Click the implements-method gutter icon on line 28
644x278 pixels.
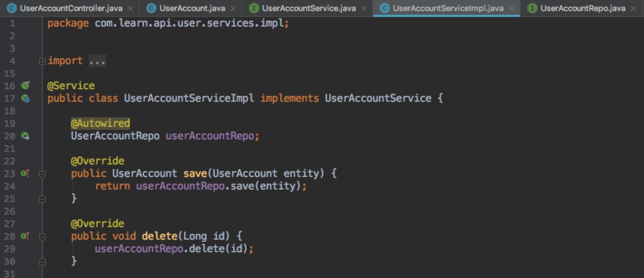25,236
